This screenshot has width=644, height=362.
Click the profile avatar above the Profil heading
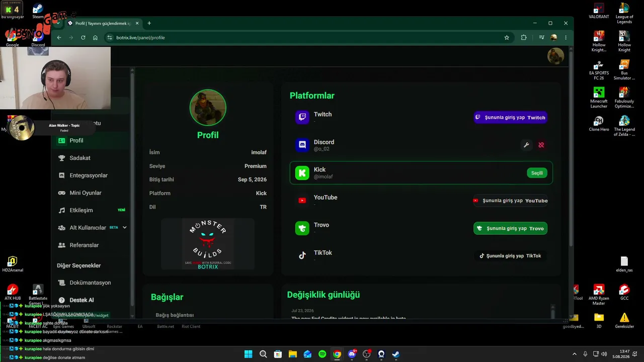(208, 108)
